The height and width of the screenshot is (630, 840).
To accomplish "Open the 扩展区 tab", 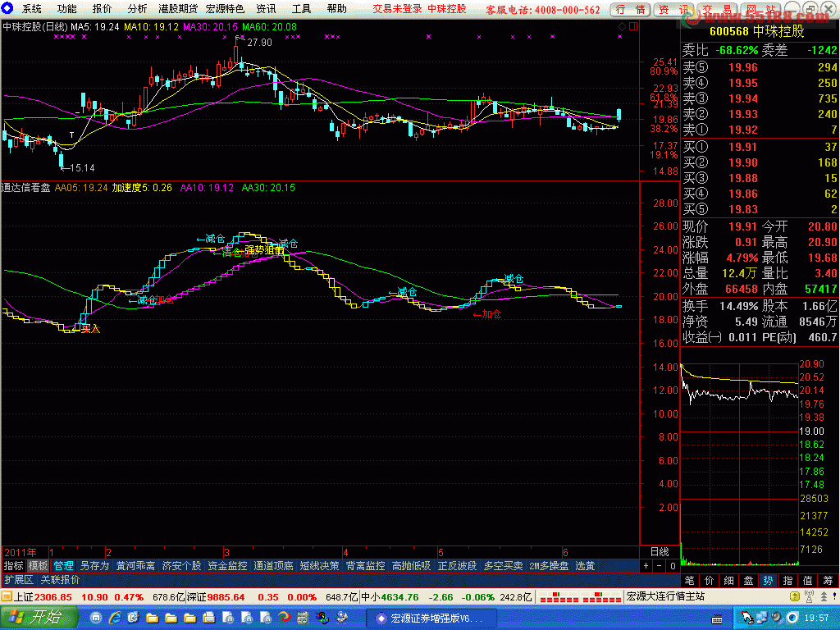I will point(19,580).
